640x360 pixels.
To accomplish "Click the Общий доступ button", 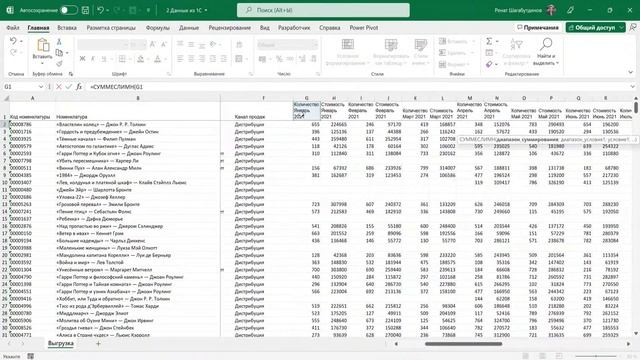I will 596,27.
